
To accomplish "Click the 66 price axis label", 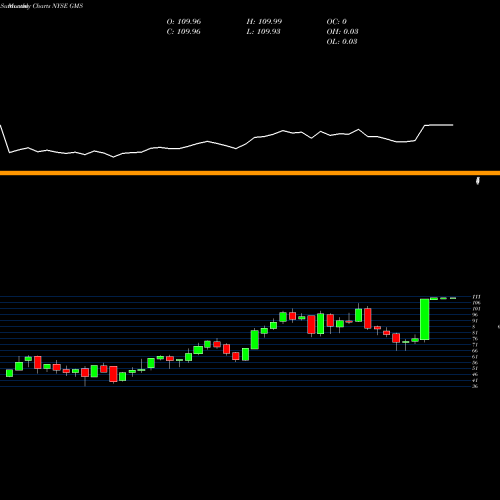I will pos(475,351).
